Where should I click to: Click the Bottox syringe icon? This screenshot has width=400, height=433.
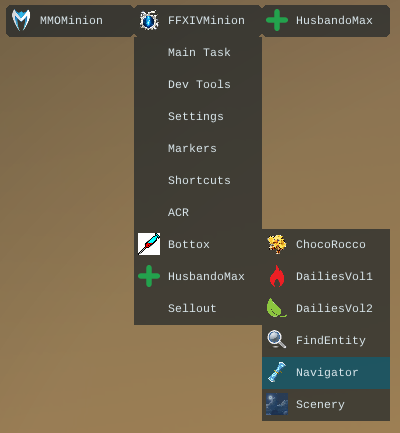[149, 244]
